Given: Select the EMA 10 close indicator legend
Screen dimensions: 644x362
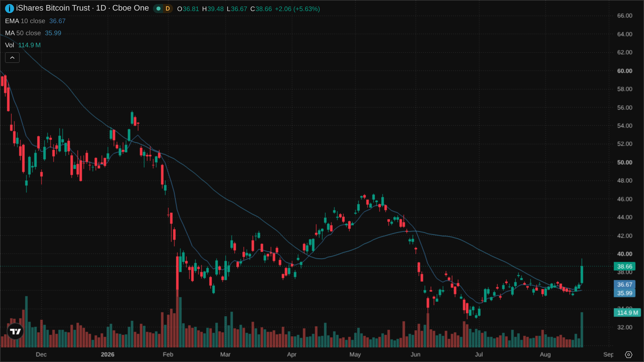Looking at the screenshot, I should coord(35,21).
